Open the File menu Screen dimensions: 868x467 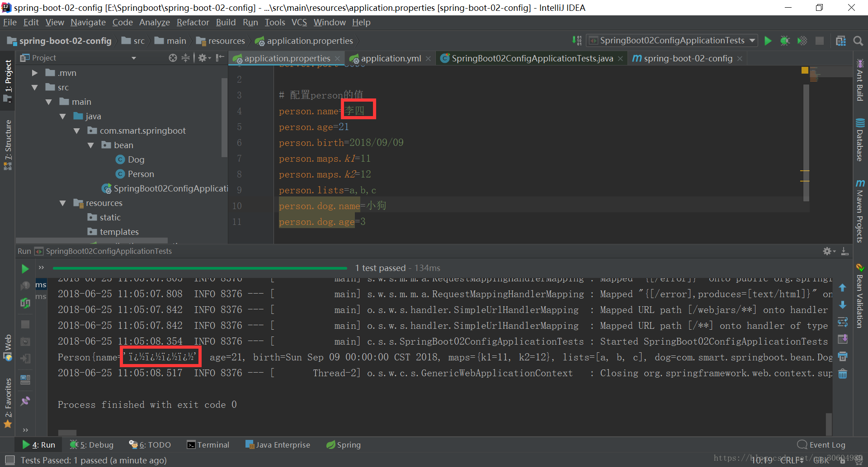(x=9, y=22)
